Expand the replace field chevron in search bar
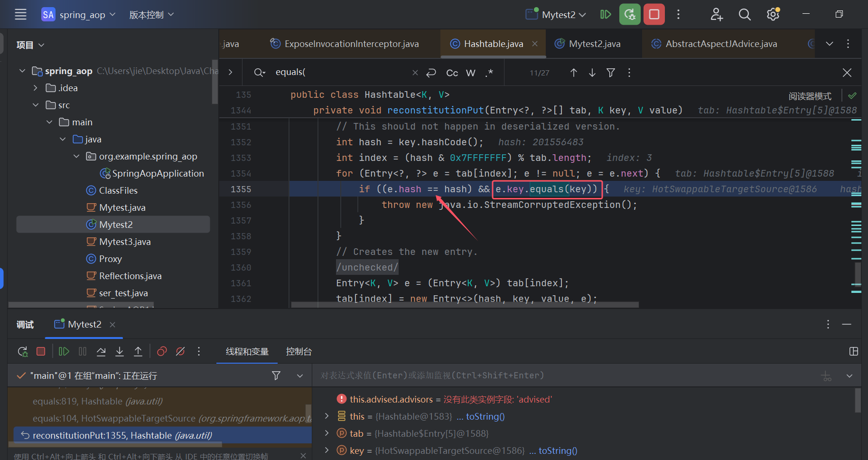 tap(230, 72)
